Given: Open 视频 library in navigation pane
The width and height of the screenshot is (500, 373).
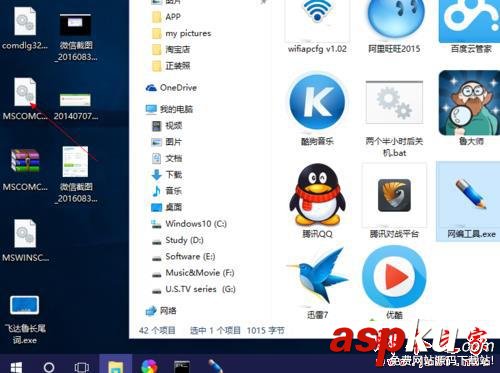Looking at the screenshot, I should click(x=167, y=126).
